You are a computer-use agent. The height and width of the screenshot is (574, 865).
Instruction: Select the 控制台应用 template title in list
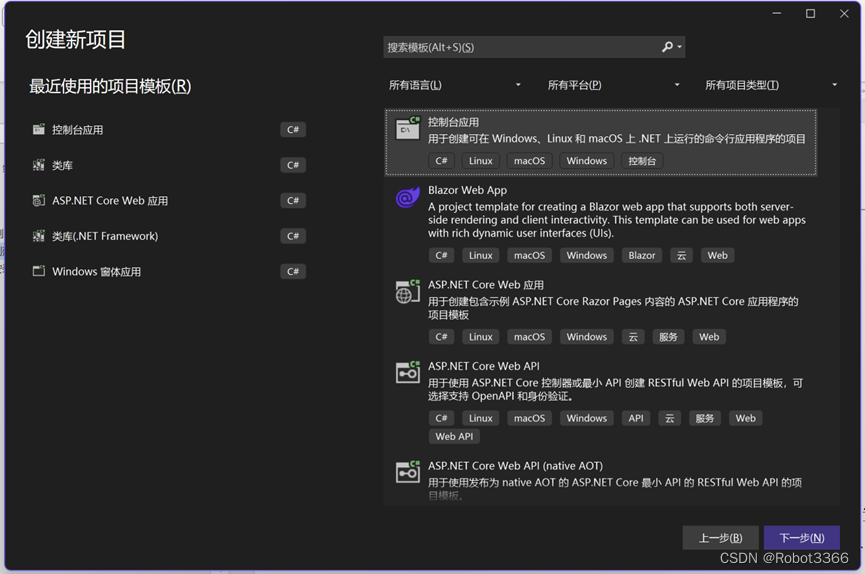pyautogui.click(x=453, y=123)
